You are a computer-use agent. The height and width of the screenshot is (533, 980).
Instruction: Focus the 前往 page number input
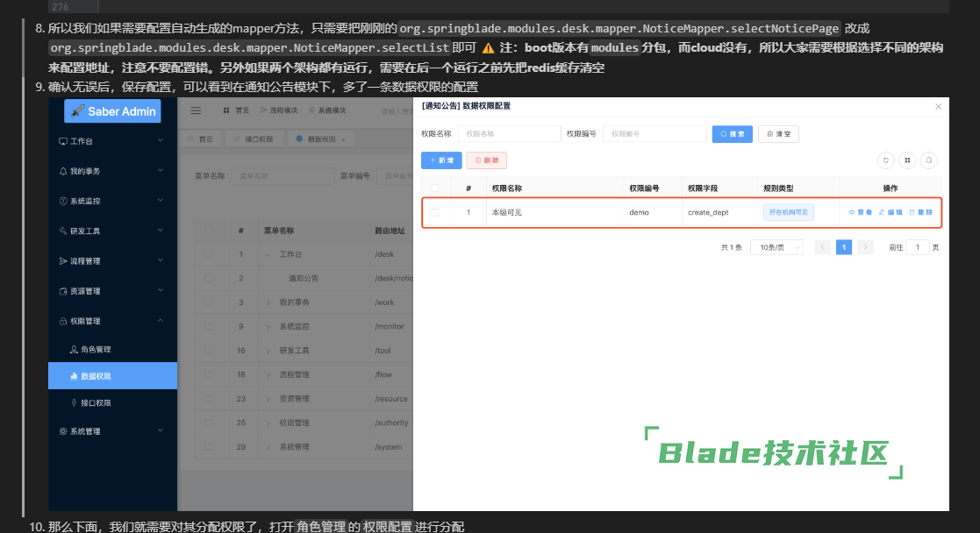click(x=918, y=247)
